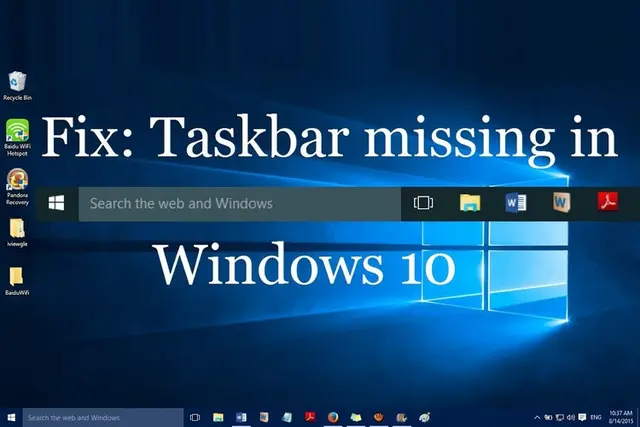
Task: Select the BaiduWiFi folder on the desktop
Action: click(17, 281)
